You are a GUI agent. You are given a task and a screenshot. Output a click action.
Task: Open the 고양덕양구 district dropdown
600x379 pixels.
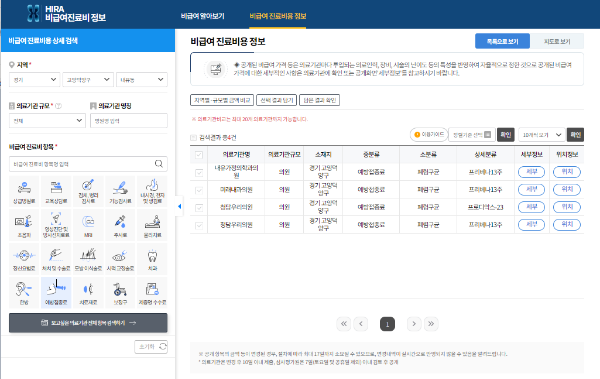(x=88, y=80)
